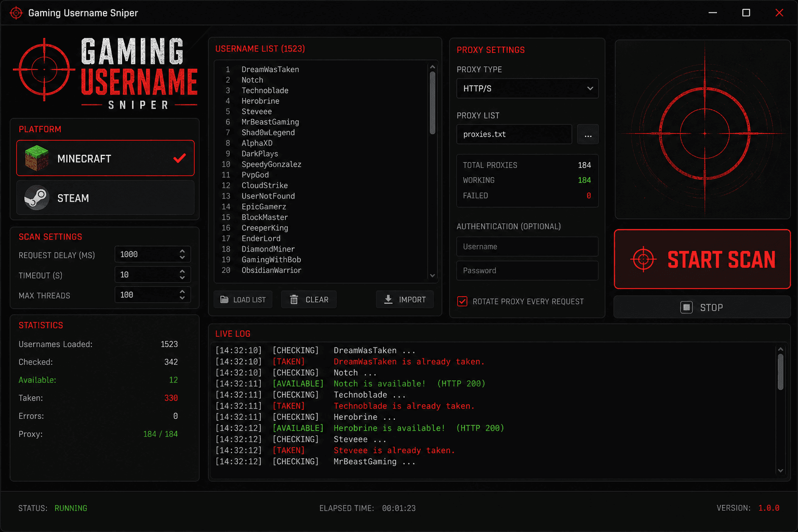Click the red checkmark on Minecraft platform
The height and width of the screenshot is (532, 798).
click(180, 158)
